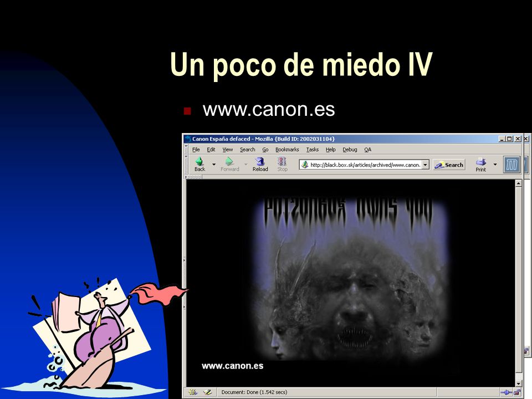This screenshot has height=399, width=532.
Task: Close the Mozilla window
Action: coord(518,139)
